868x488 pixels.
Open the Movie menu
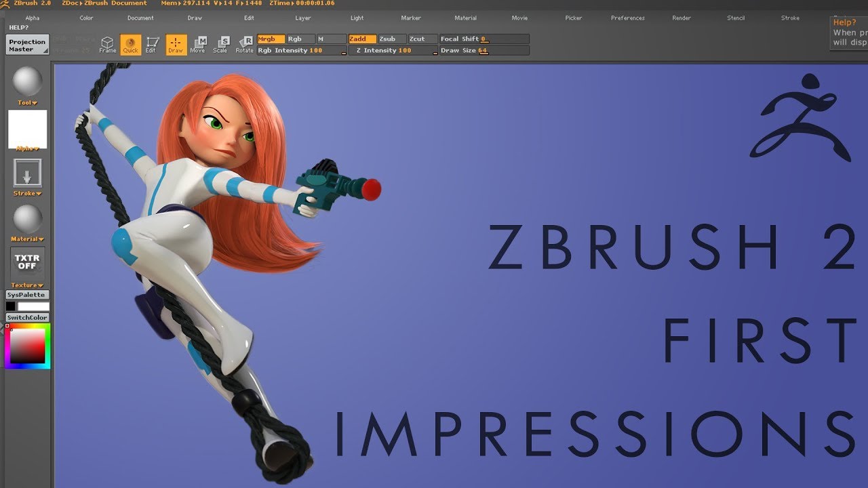[x=519, y=18]
